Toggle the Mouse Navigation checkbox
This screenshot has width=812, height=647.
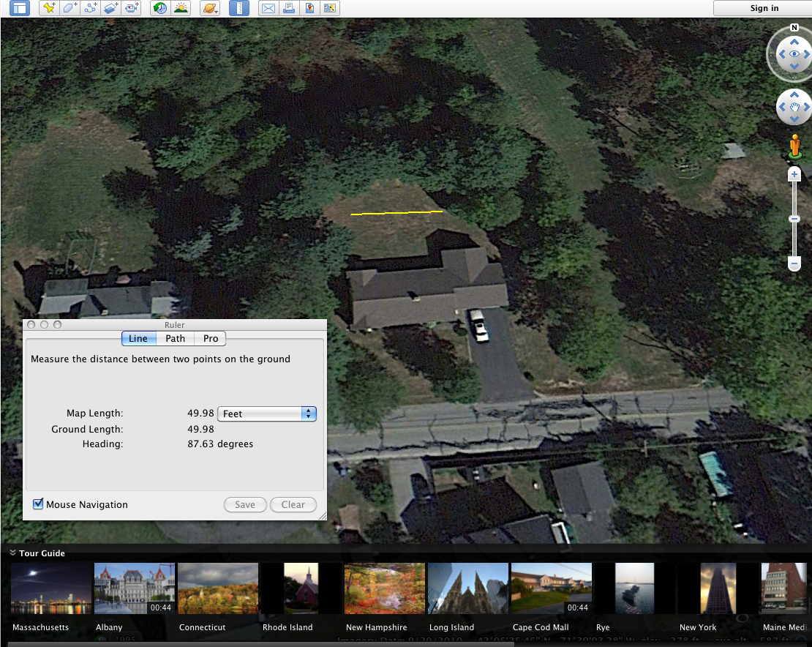(38, 504)
